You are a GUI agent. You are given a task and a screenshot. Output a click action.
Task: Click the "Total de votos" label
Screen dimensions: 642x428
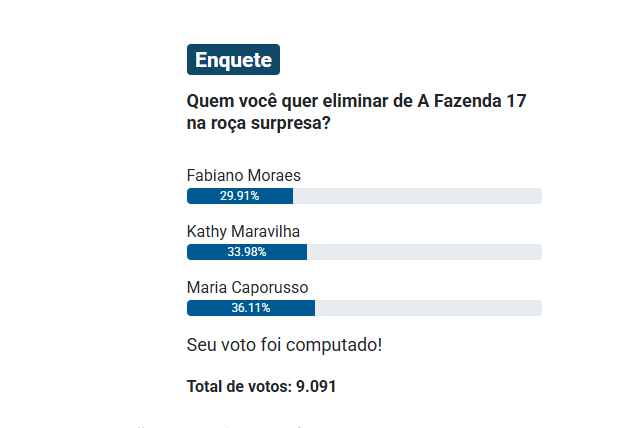[239, 385]
